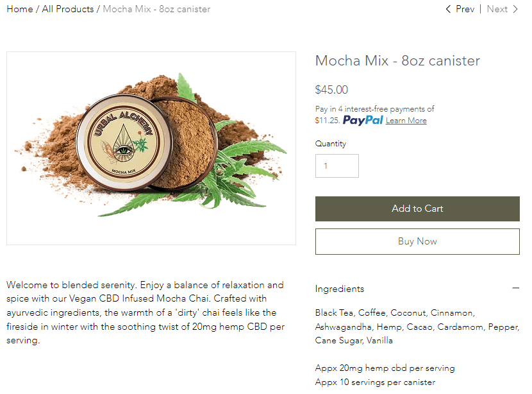Open the All Products breadcrumb

point(68,9)
